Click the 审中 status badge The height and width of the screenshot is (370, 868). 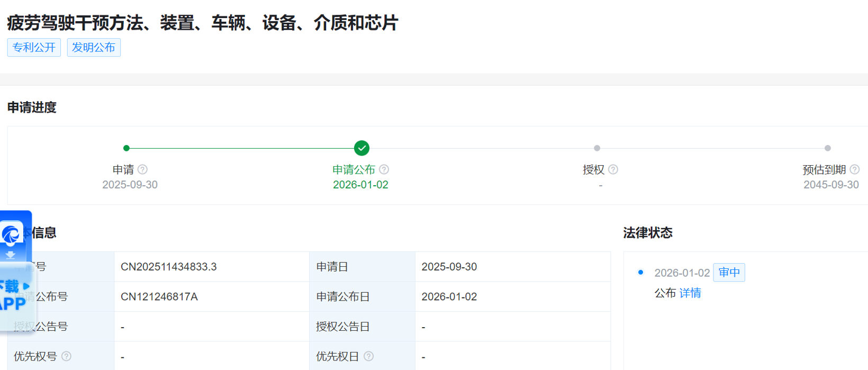pos(729,273)
